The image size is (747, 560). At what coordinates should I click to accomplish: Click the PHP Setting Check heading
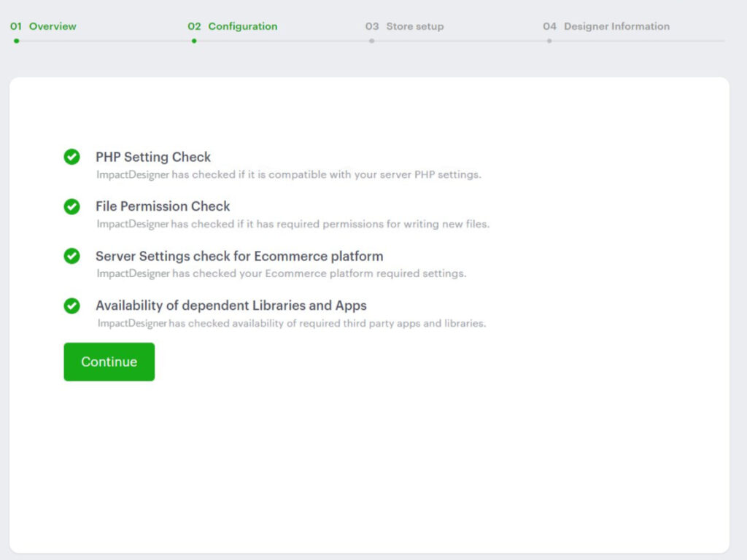(153, 157)
